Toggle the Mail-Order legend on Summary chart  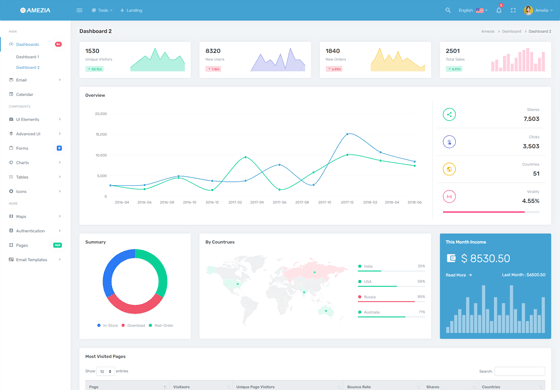[161, 325]
